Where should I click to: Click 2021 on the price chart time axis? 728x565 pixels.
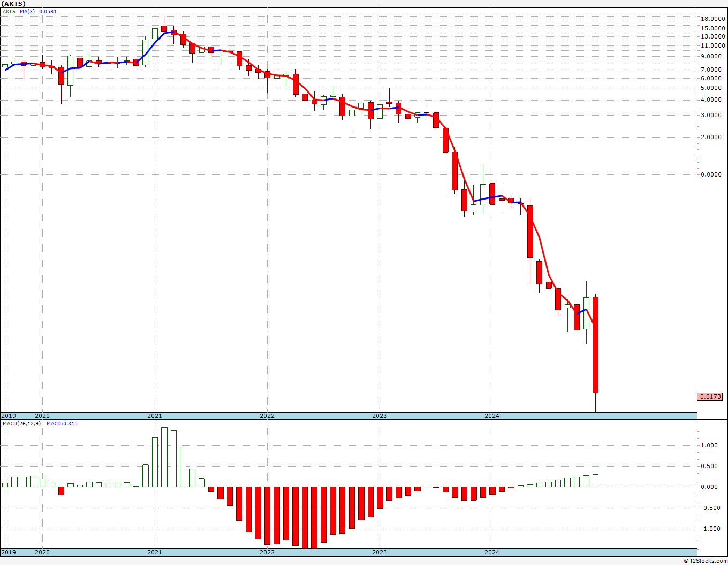155,416
